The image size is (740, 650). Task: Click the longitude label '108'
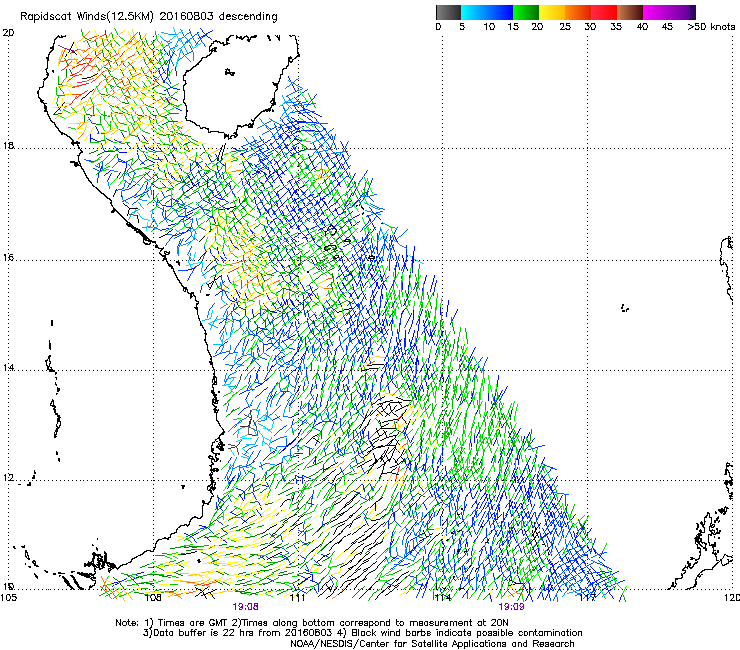click(x=153, y=598)
